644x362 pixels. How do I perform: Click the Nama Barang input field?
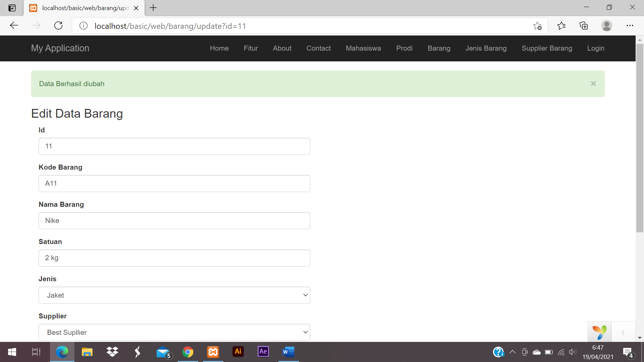[174, 221]
